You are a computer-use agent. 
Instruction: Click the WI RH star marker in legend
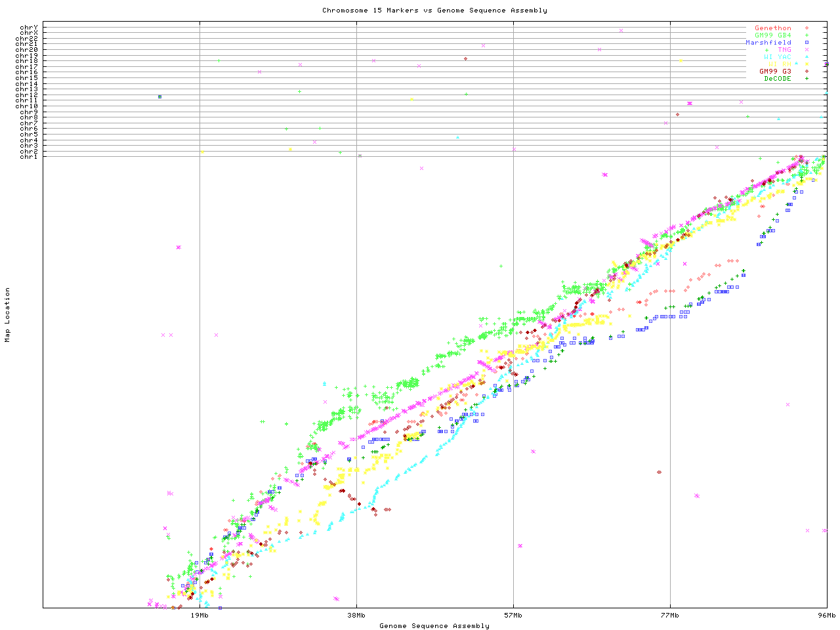coord(807,64)
